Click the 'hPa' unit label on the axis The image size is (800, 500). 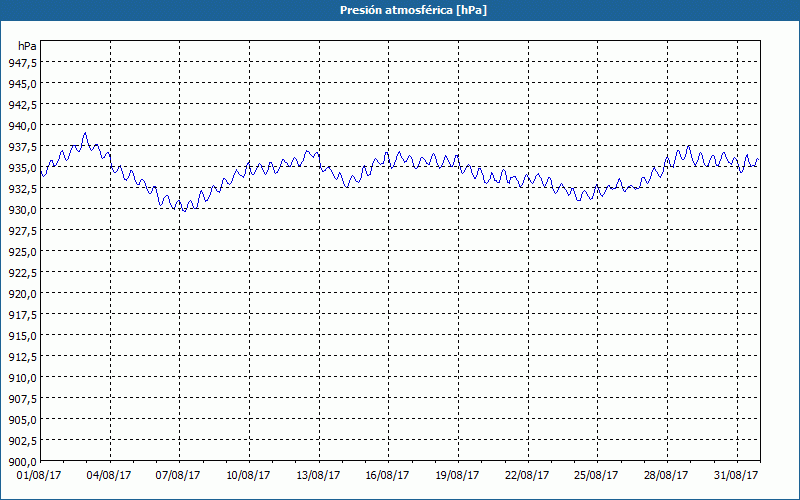[27, 46]
